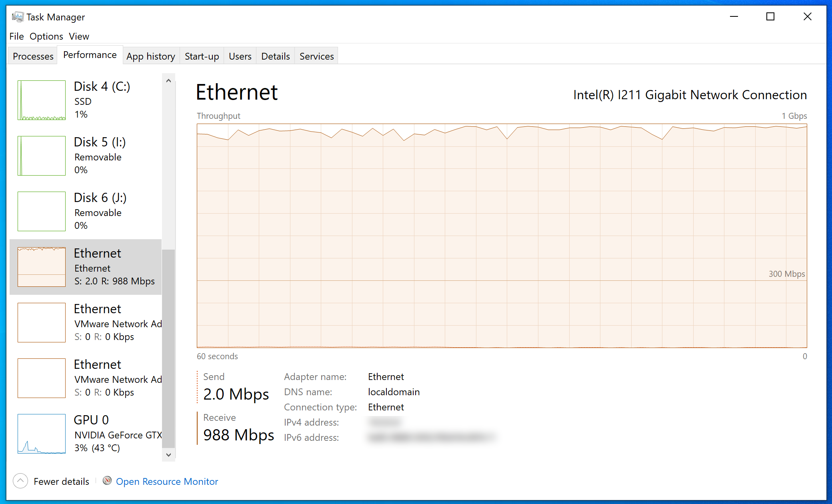832x504 pixels.
Task: Switch to the Details tab
Action: pyautogui.click(x=275, y=56)
